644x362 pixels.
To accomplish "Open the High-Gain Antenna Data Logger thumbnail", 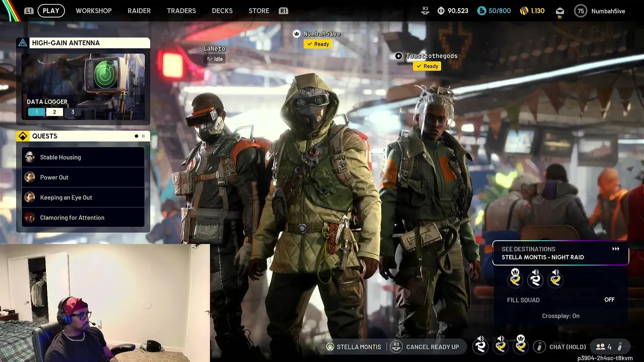I will point(83,86).
